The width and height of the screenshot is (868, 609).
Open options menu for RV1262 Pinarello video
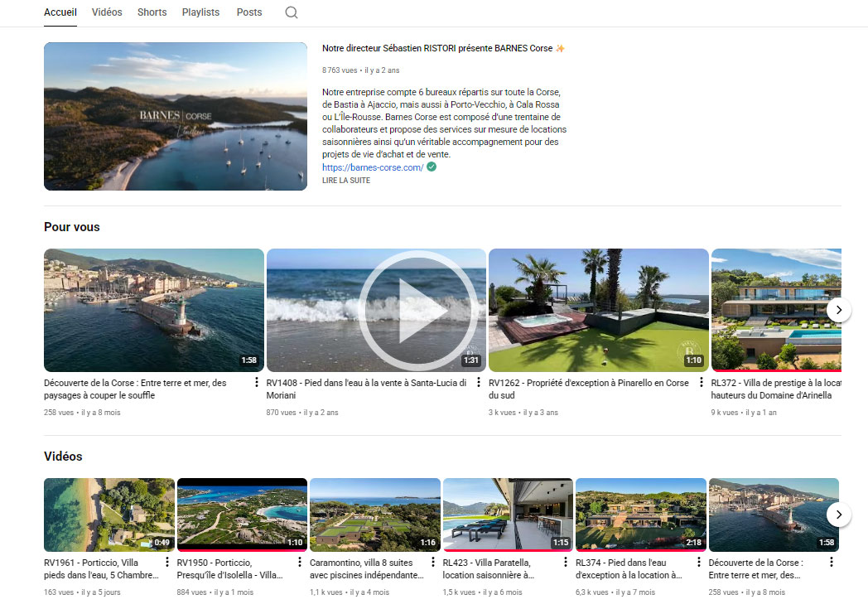pyautogui.click(x=701, y=384)
